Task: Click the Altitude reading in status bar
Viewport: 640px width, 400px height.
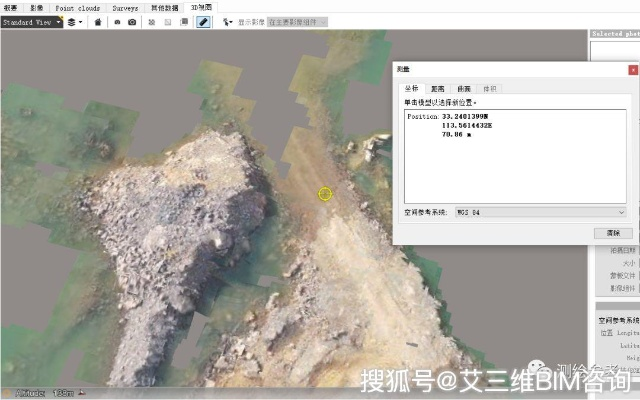Action: click(44, 393)
